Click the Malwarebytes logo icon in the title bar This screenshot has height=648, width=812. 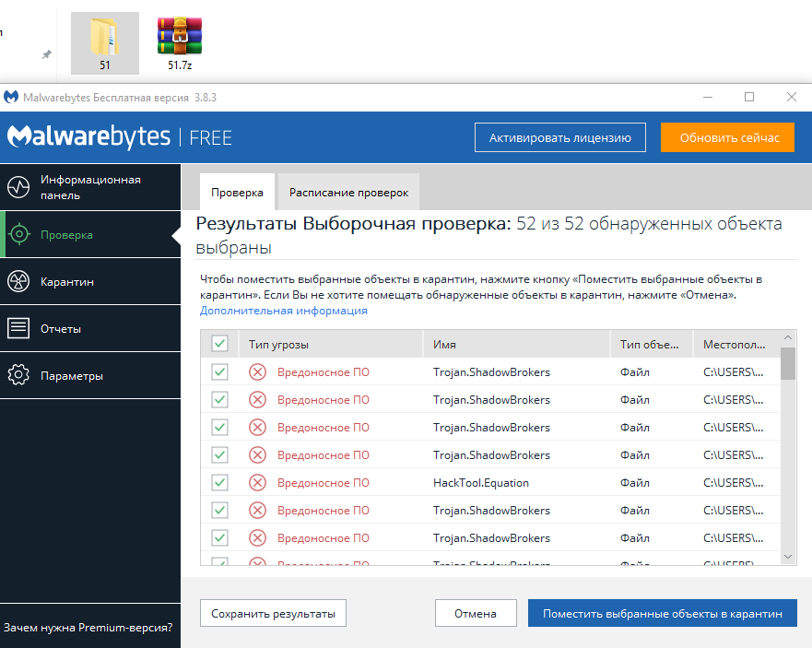pos(11,97)
